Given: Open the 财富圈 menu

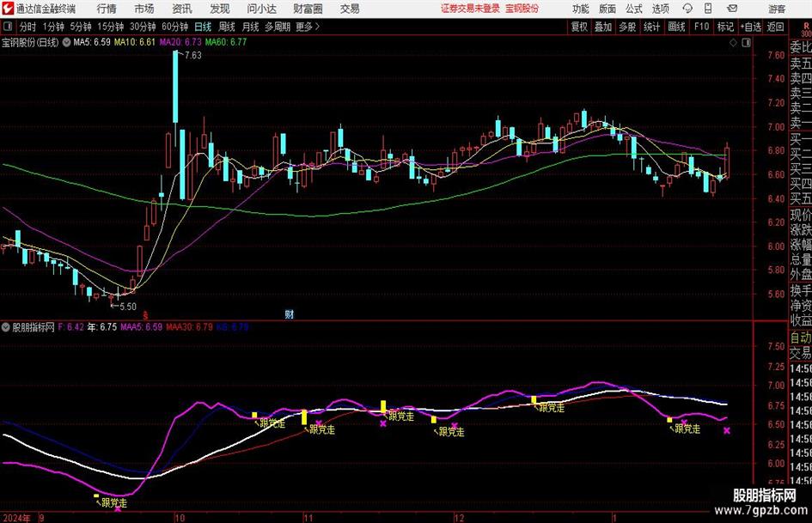Looking at the screenshot, I should [x=308, y=9].
